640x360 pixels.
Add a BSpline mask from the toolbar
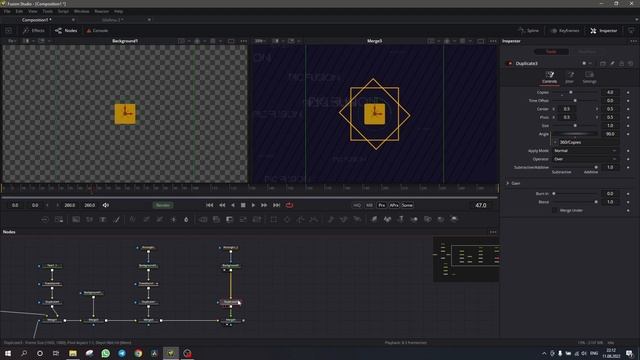click(313, 220)
